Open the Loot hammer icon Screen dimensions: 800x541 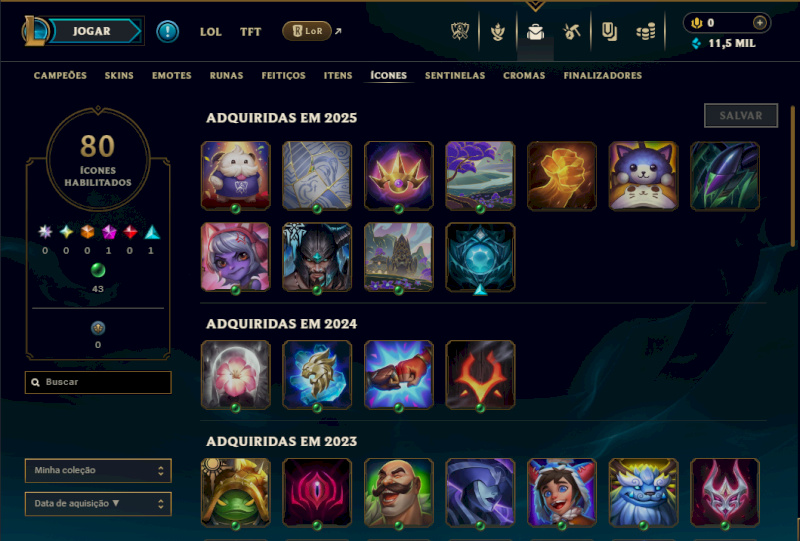click(571, 32)
